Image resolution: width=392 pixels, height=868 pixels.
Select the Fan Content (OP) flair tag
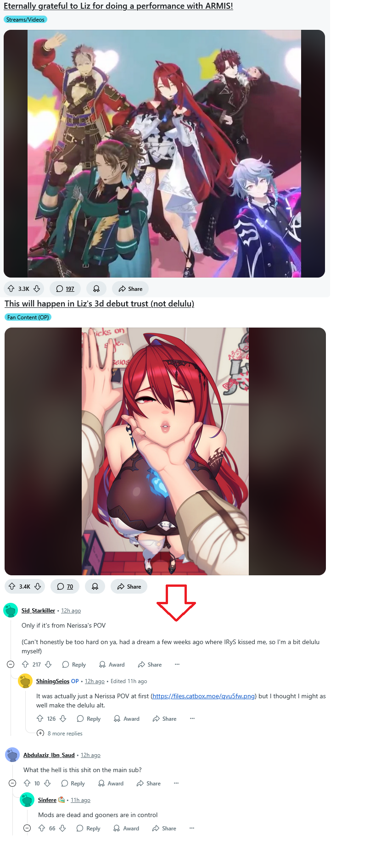28,317
